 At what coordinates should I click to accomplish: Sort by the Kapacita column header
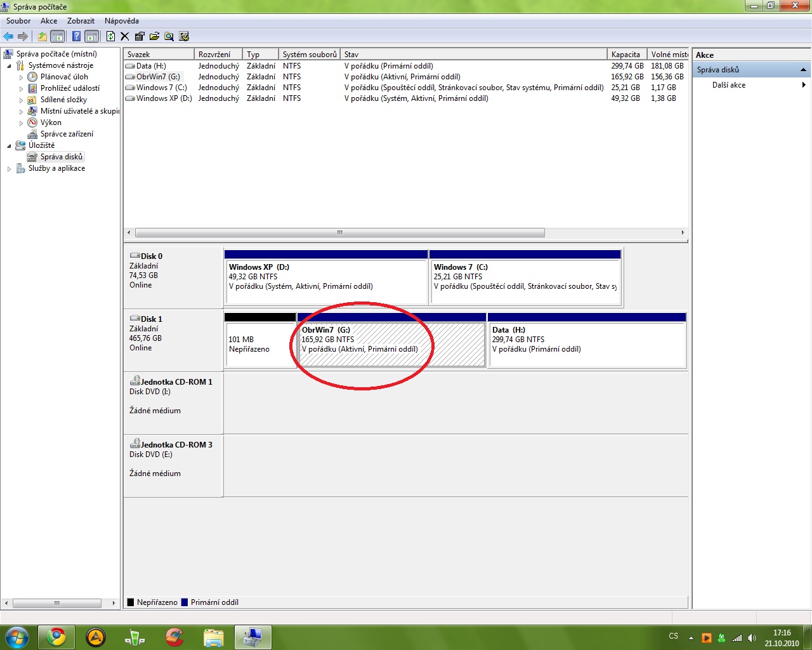pyautogui.click(x=627, y=55)
